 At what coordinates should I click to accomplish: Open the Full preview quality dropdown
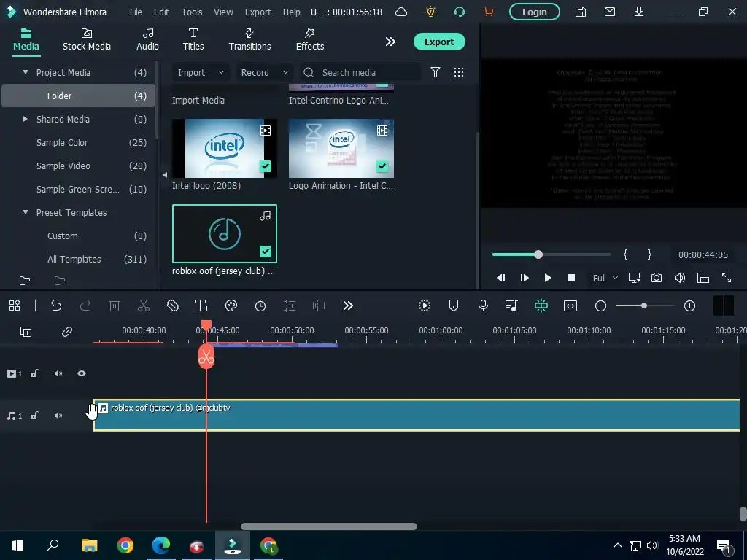click(x=605, y=278)
